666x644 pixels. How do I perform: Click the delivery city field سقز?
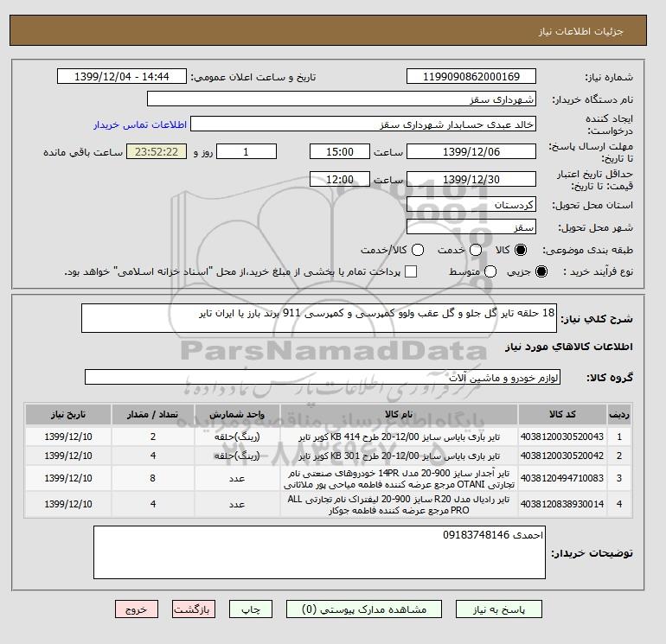(x=471, y=226)
